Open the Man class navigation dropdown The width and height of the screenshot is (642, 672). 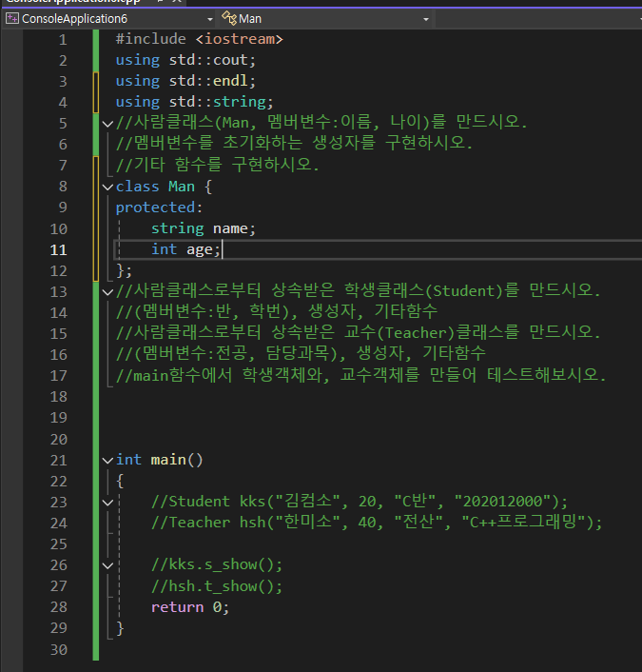(426, 19)
